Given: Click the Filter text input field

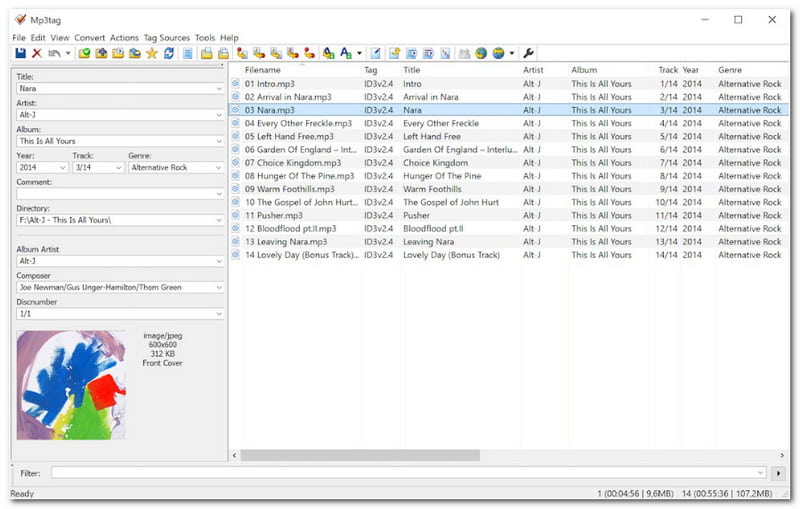Looking at the screenshot, I should (x=408, y=473).
